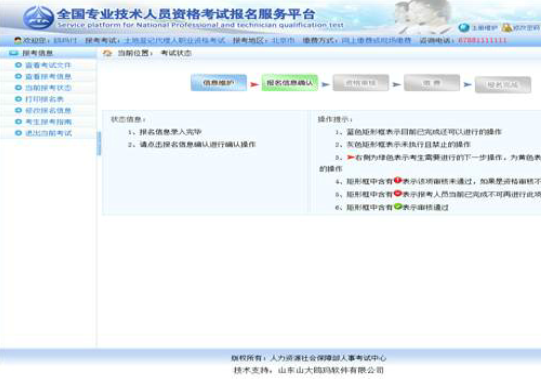Click the payment method value after 缴费方式
This screenshot has width=541, height=384.
click(x=376, y=40)
